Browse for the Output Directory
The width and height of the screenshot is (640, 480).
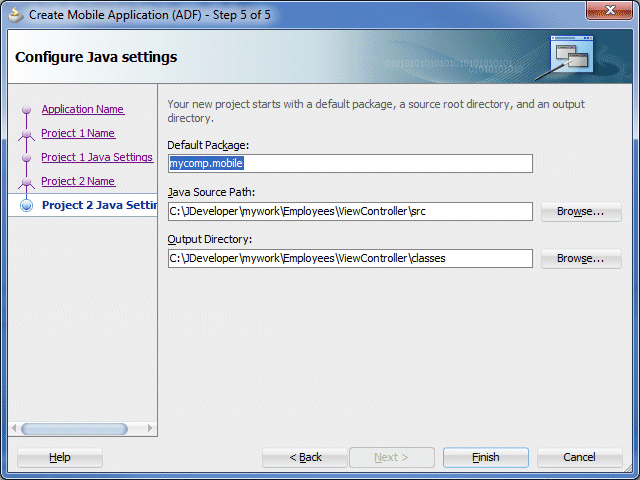click(581, 258)
